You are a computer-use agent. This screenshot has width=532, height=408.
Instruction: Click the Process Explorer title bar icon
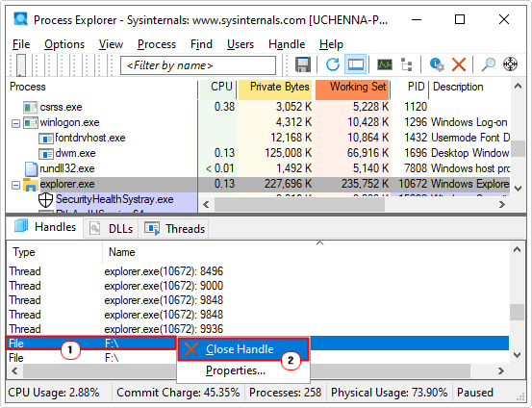tap(21, 19)
